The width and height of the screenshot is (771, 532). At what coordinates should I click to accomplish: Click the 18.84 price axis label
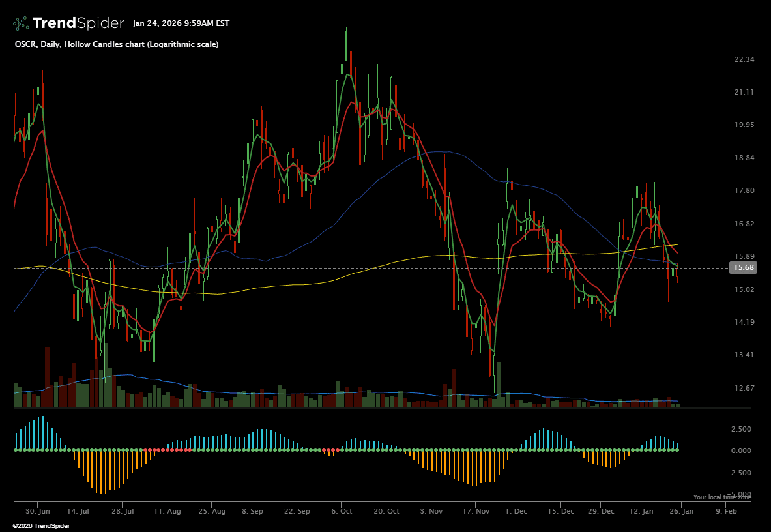coord(744,158)
